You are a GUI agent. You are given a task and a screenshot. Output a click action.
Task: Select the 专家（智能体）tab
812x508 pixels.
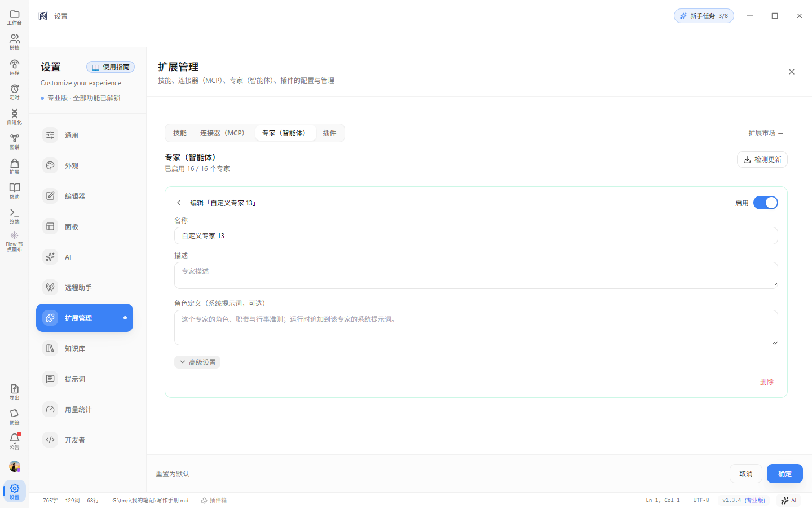click(x=285, y=133)
